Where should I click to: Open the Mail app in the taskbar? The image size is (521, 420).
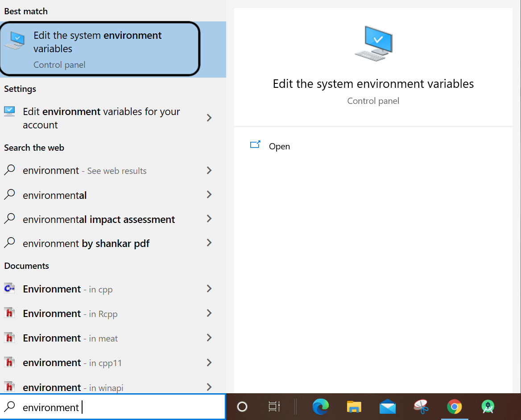[387, 407]
